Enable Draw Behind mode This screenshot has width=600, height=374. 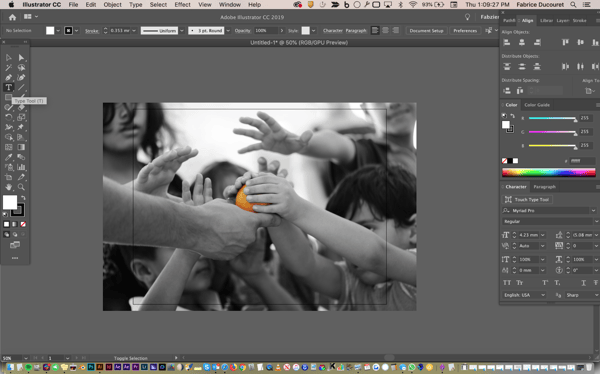click(15, 234)
